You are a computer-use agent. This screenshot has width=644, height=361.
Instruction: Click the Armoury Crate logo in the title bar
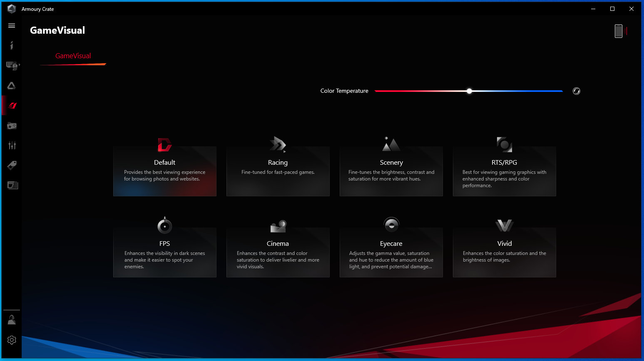pyautogui.click(x=12, y=9)
